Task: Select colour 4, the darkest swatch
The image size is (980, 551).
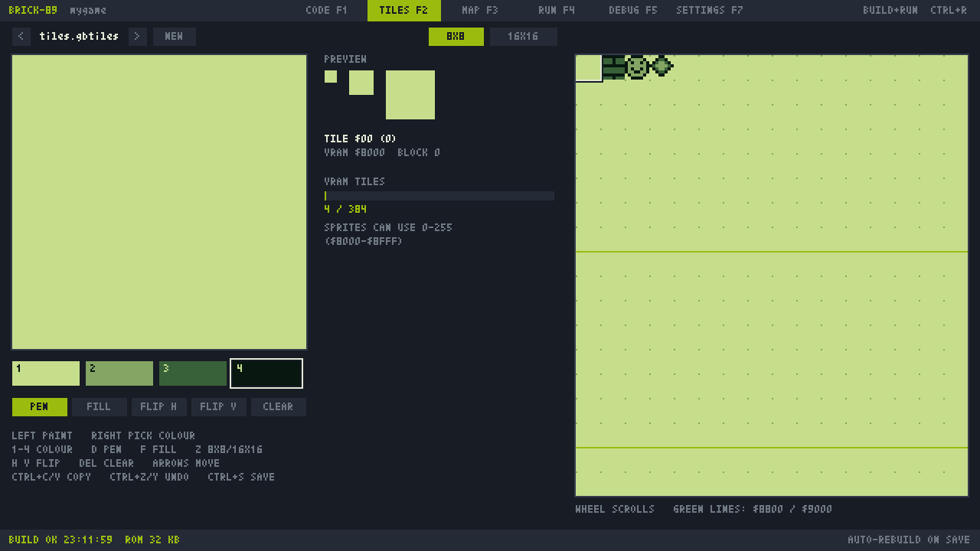Action: coord(266,373)
